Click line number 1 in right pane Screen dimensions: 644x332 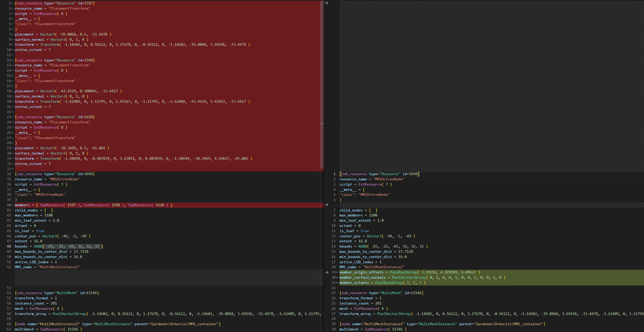[x=334, y=174]
